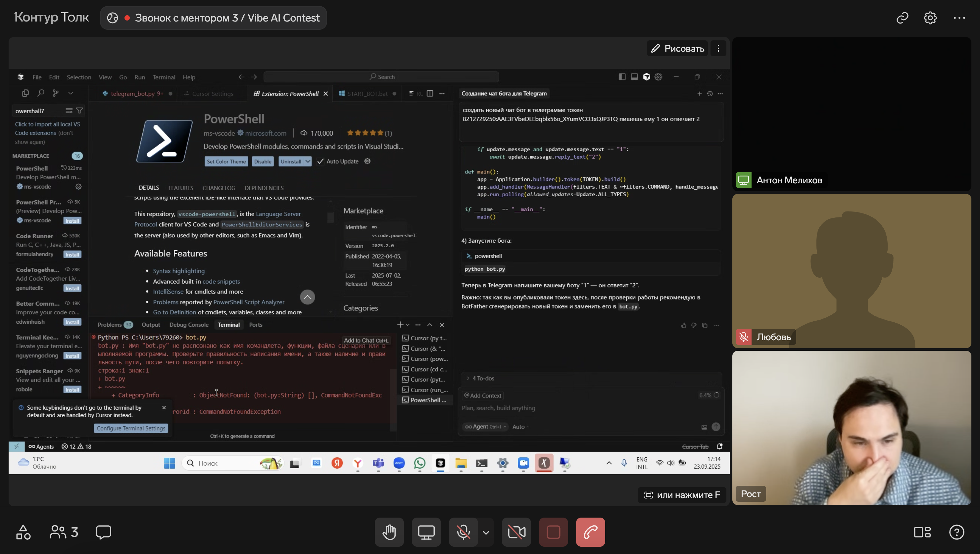Open the apps and shapes panel
The height and width of the screenshot is (554, 980).
click(x=23, y=532)
